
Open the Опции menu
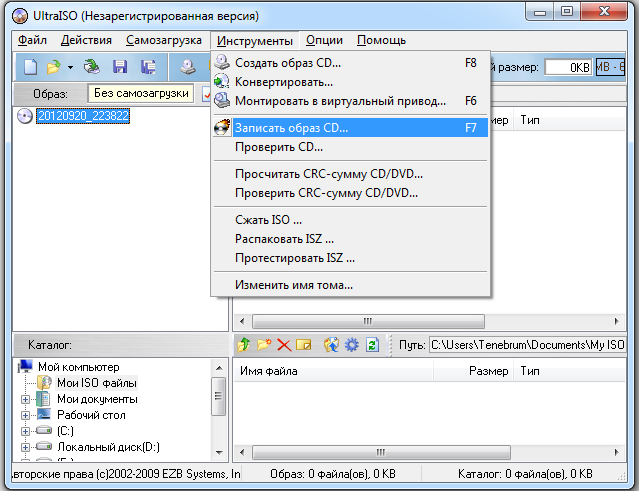tap(324, 40)
